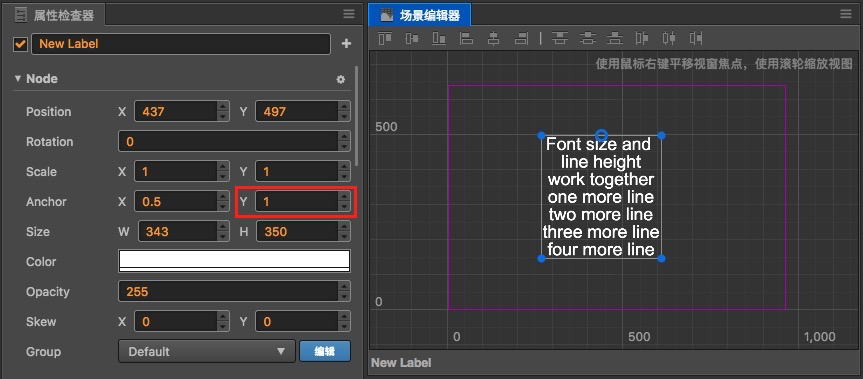Image resolution: width=863 pixels, height=379 pixels.
Task: Click the Position Y field showing 497
Action: point(297,111)
